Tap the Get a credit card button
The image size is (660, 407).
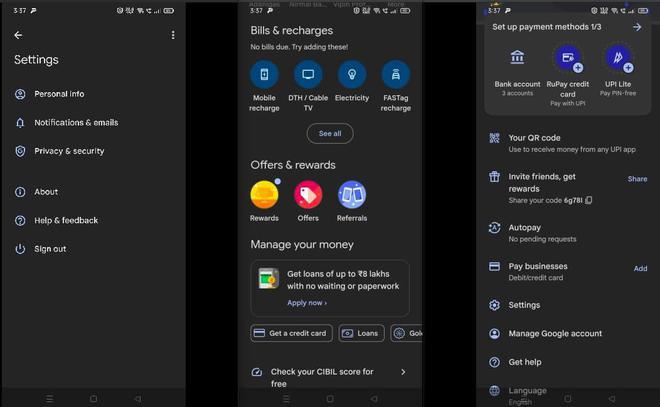pos(291,333)
